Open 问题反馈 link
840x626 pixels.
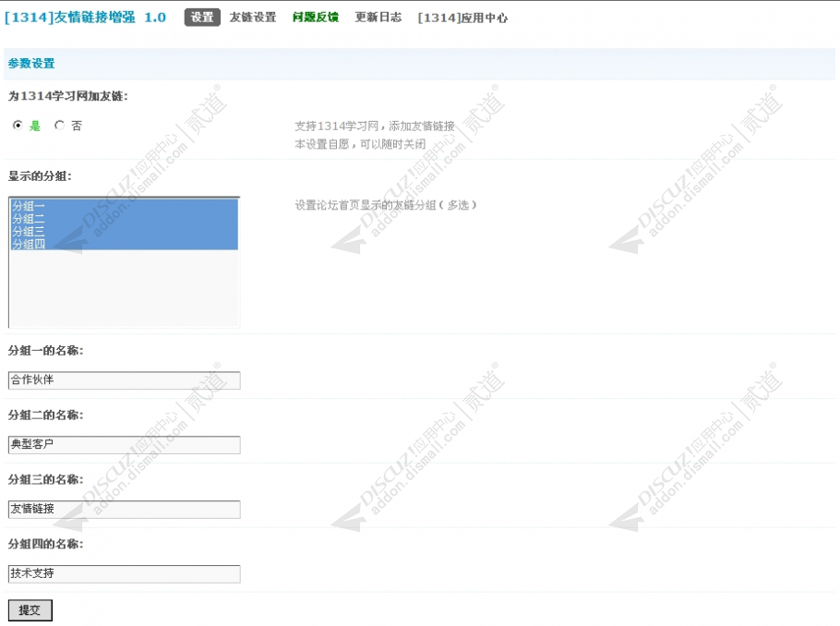click(316, 18)
